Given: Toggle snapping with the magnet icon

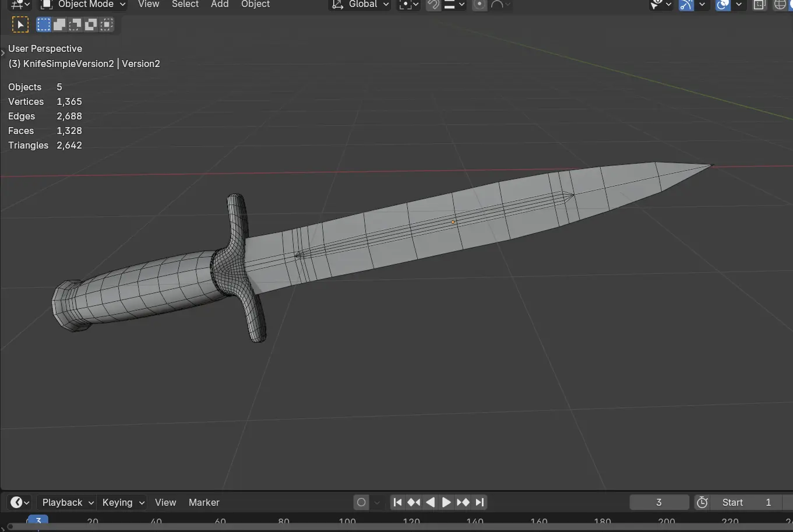Looking at the screenshot, I should click(433, 5).
